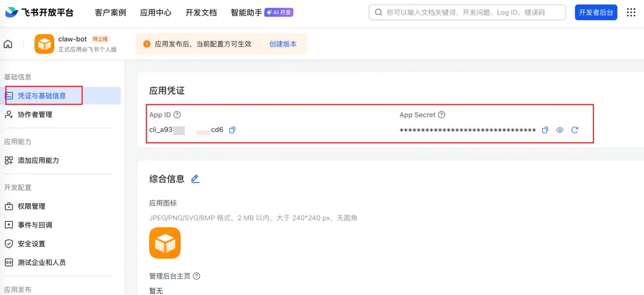Click the App ID help icon
The height and width of the screenshot is (295, 644).
click(177, 115)
